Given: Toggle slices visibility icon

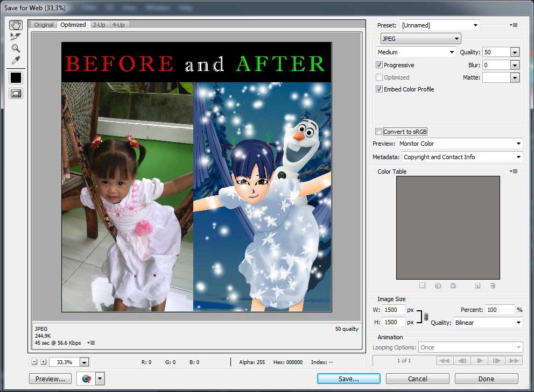Looking at the screenshot, I should [16, 93].
